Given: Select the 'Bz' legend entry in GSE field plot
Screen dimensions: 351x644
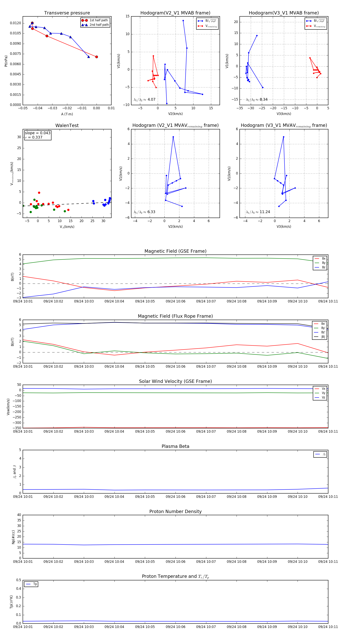Looking at the screenshot, I should pyautogui.click(x=320, y=268).
